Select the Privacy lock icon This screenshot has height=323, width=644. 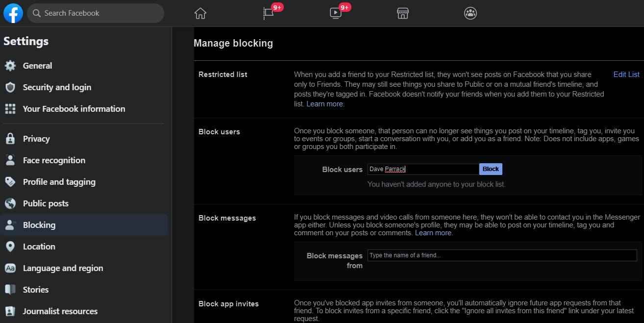(10, 139)
